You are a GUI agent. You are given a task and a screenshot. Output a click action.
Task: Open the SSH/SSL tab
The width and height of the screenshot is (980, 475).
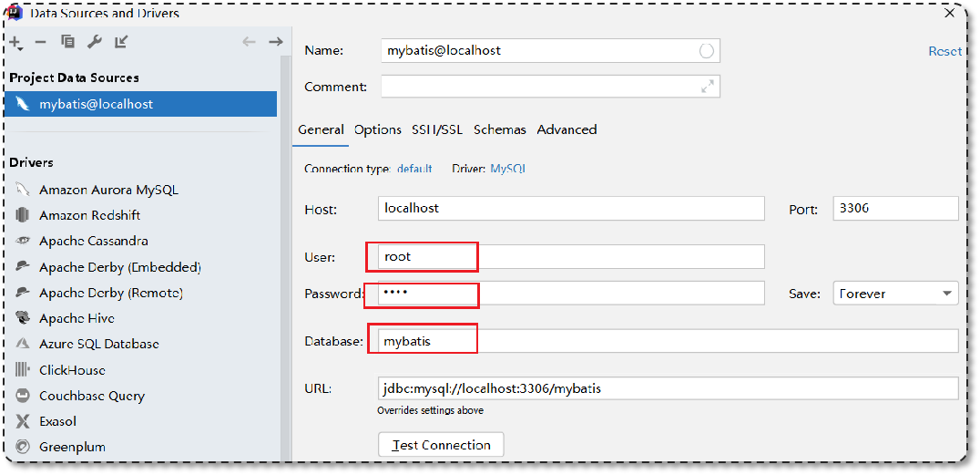coord(438,129)
